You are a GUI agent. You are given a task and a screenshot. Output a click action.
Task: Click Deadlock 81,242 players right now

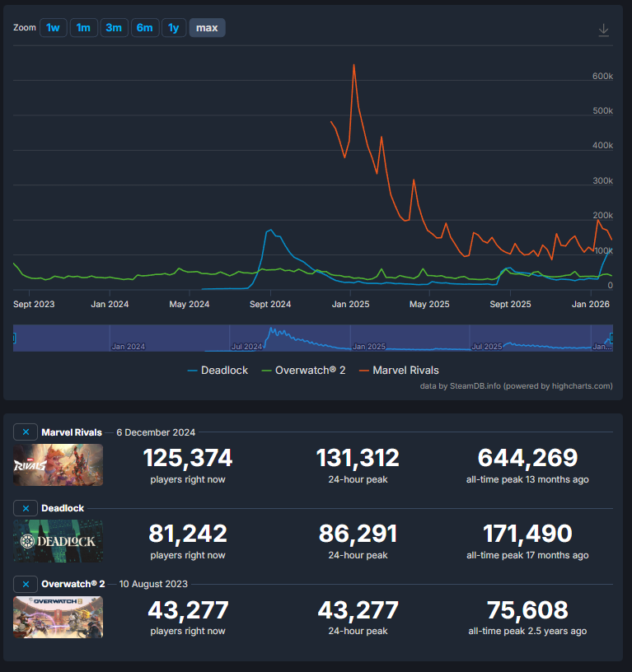click(x=188, y=534)
